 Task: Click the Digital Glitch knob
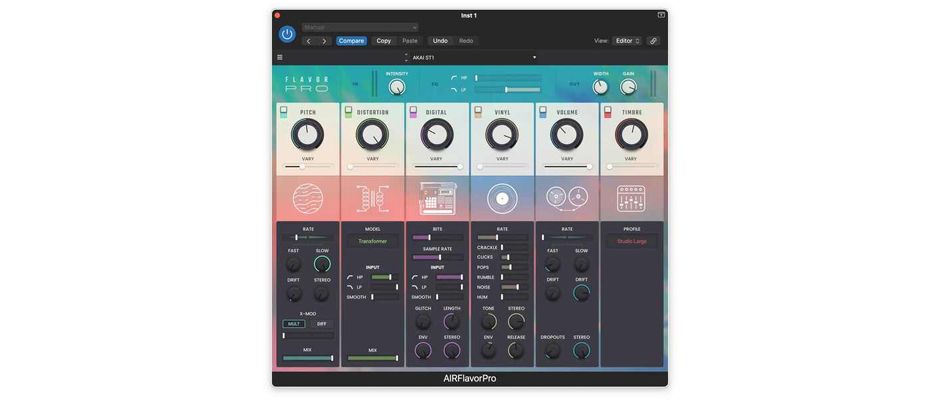click(x=423, y=321)
